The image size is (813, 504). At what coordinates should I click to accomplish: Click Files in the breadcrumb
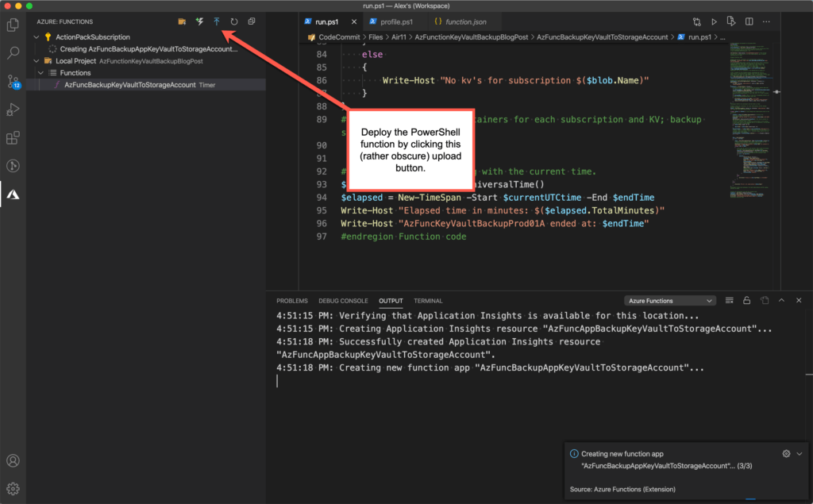click(376, 37)
